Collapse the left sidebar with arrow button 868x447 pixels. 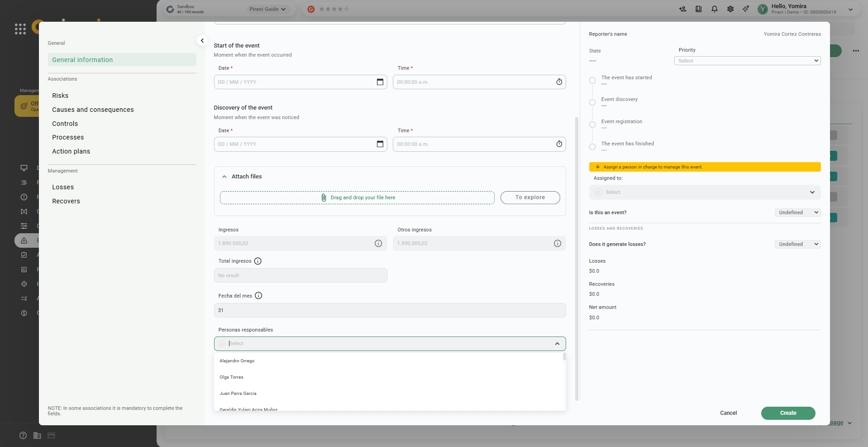coord(202,41)
